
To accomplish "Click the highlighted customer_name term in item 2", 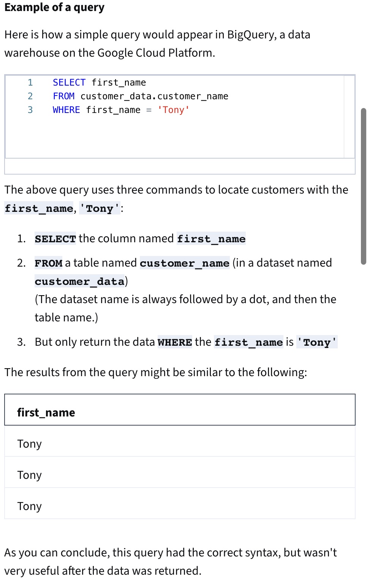I will pos(185,263).
